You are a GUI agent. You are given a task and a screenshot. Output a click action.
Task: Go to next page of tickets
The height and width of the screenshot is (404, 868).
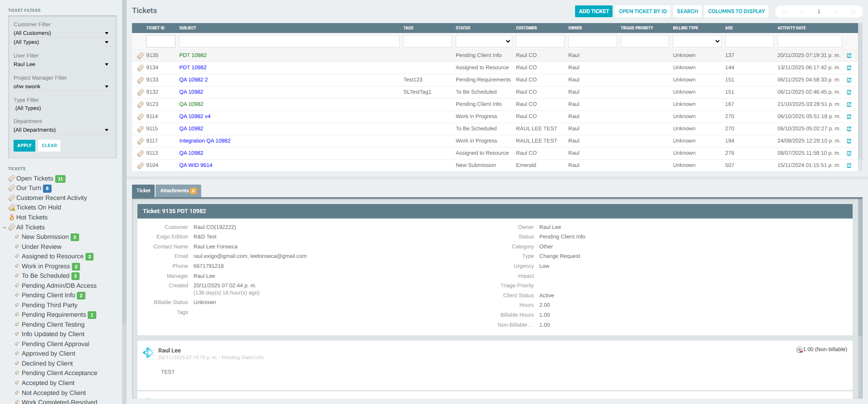pos(836,12)
